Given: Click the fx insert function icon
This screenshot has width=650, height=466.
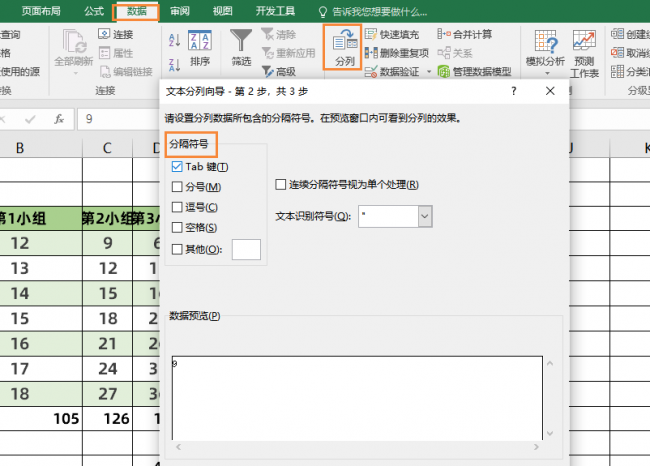Looking at the screenshot, I should pyautogui.click(x=59, y=119).
